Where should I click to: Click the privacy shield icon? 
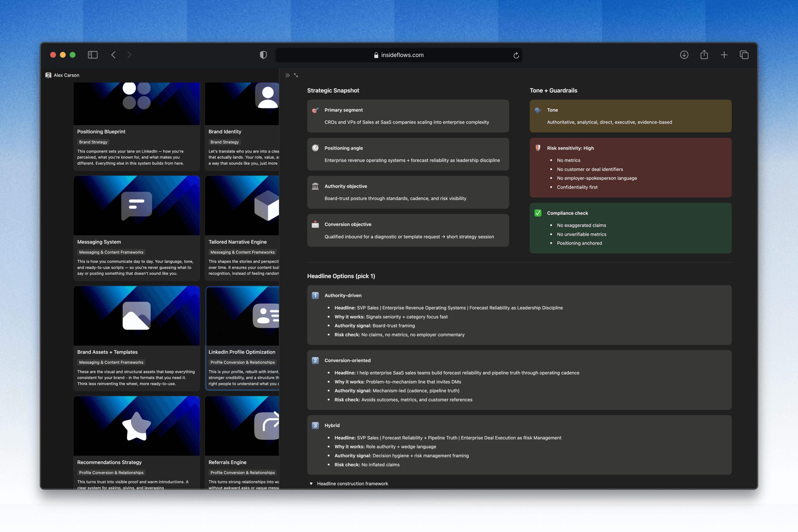(x=263, y=55)
